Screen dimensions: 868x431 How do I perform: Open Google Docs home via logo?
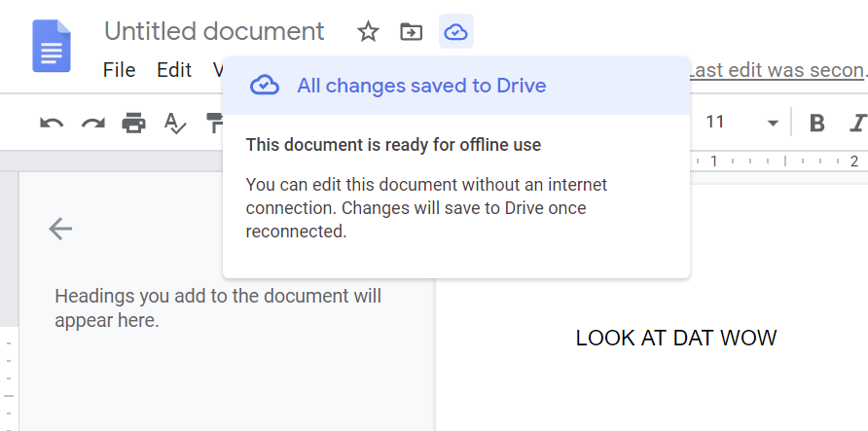click(x=52, y=46)
